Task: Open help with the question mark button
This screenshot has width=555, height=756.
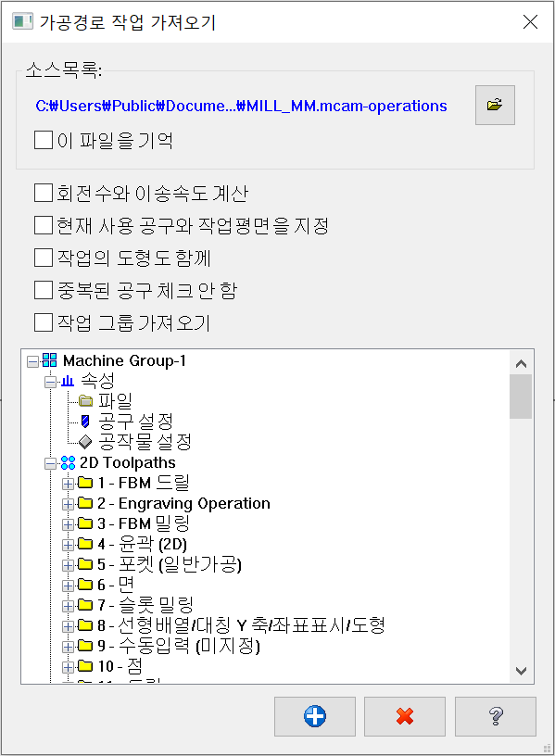Action: click(x=495, y=716)
